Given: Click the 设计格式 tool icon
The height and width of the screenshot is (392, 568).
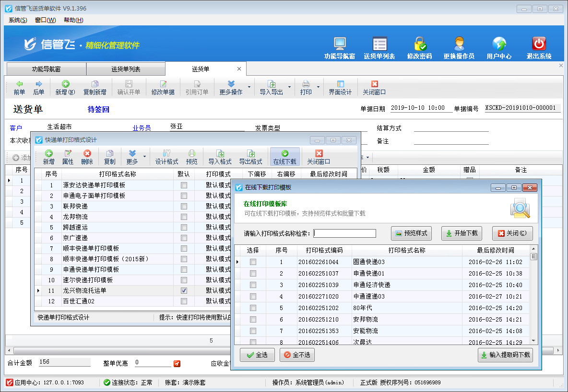Looking at the screenshot, I should pos(166,157).
